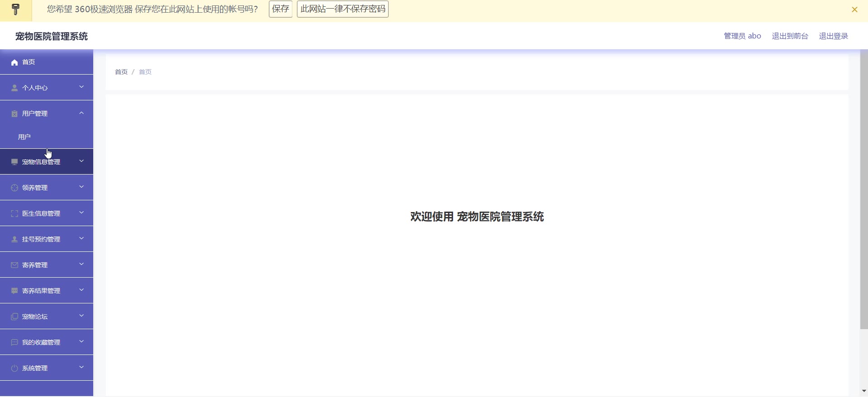Image resolution: width=868 pixels, height=397 pixels.
Task: Select the 用户管理 menu label
Action: tap(35, 113)
